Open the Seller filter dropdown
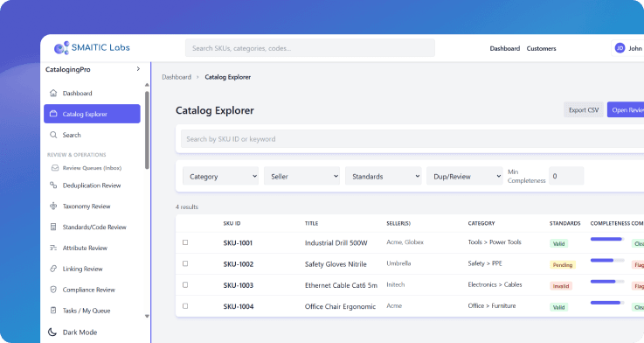The width and height of the screenshot is (644, 343). point(301,176)
